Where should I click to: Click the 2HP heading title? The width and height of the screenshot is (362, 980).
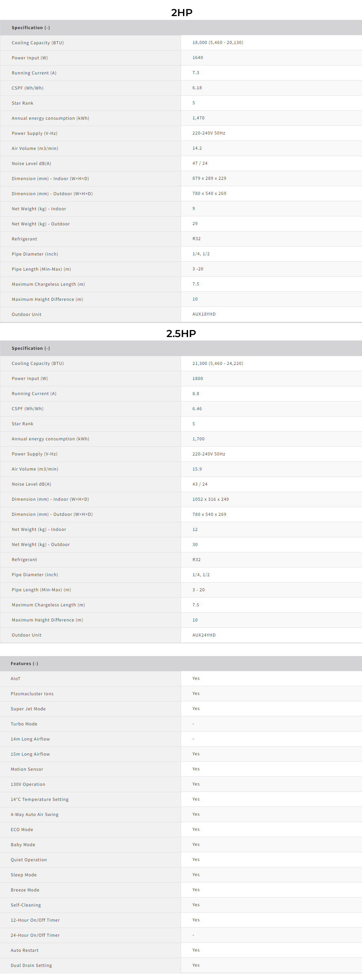coord(181,12)
